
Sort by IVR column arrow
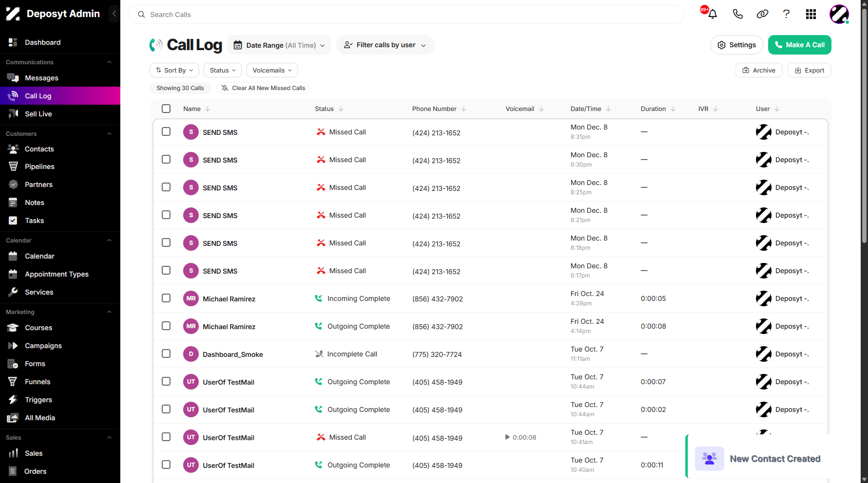point(716,109)
